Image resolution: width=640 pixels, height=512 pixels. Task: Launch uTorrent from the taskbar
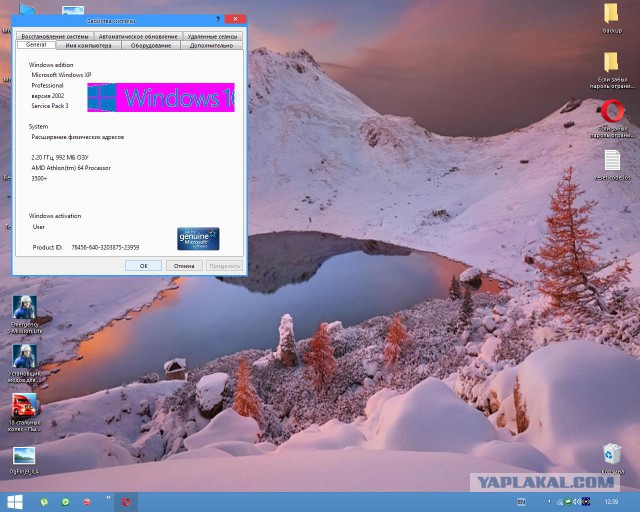coord(44,502)
